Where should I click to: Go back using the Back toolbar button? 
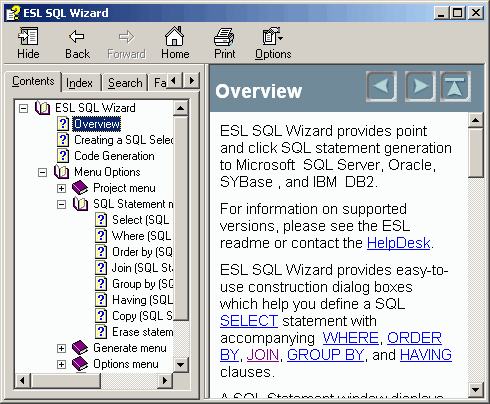tap(77, 43)
